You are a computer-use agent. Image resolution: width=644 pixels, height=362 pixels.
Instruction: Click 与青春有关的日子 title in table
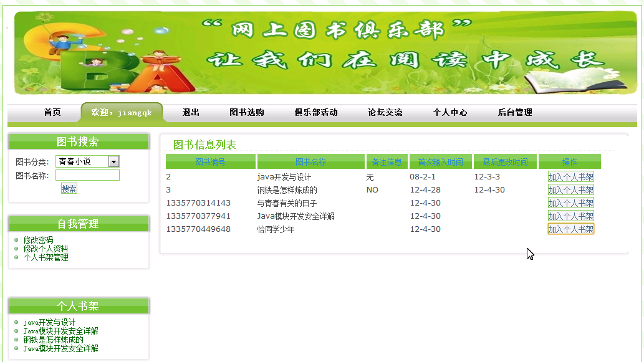(x=287, y=203)
